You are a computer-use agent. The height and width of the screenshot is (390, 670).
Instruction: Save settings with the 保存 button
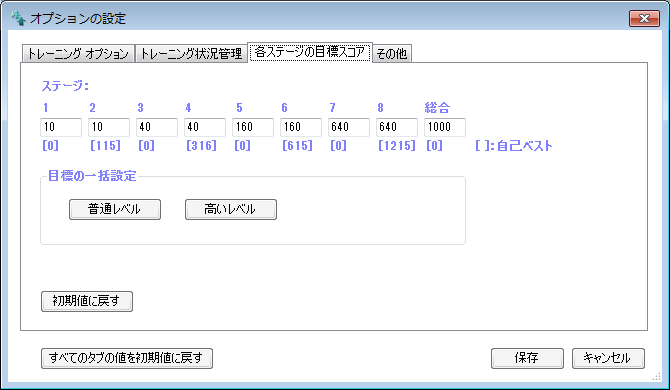pyautogui.click(x=527, y=358)
